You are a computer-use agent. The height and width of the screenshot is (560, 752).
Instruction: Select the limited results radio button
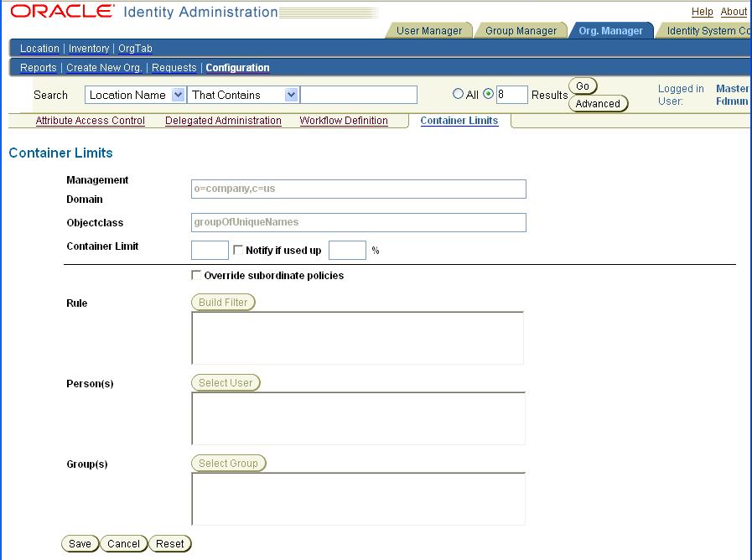(488, 94)
